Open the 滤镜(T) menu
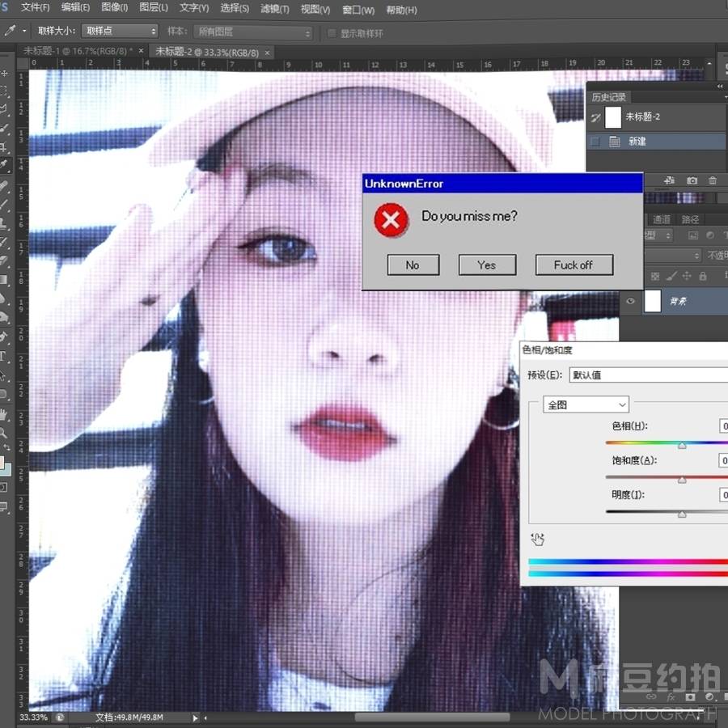The width and height of the screenshot is (728, 728). pos(274,8)
